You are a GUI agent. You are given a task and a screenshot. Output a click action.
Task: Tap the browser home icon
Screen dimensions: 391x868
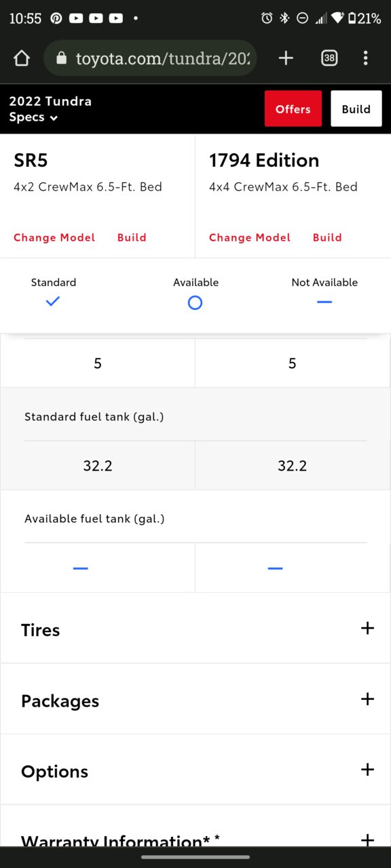22,58
